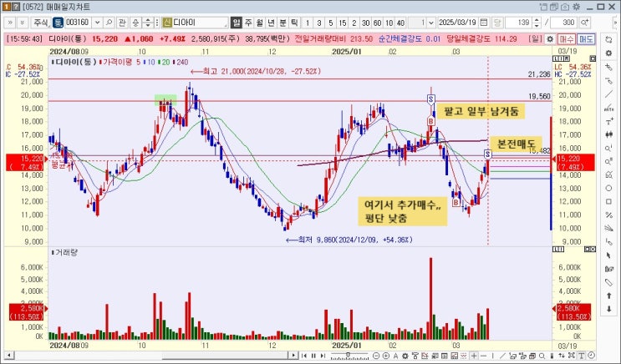Open the 주식 type selector
The image size is (621, 364).
point(41,23)
